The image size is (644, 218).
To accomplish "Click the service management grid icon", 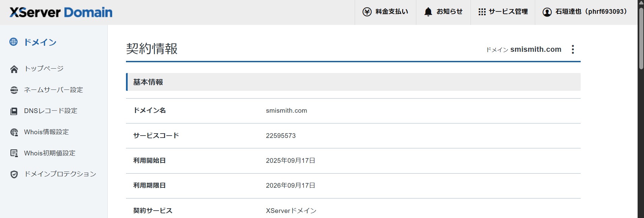I will (482, 12).
